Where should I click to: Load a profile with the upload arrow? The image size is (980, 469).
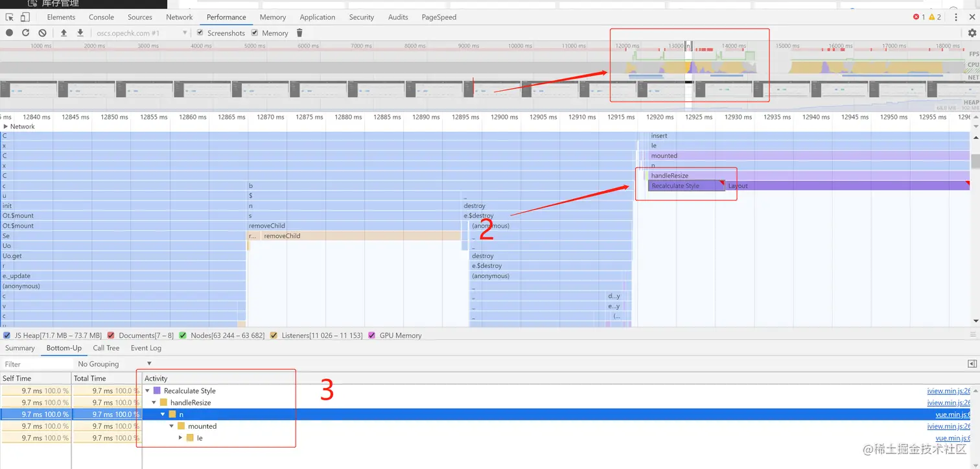click(x=64, y=32)
